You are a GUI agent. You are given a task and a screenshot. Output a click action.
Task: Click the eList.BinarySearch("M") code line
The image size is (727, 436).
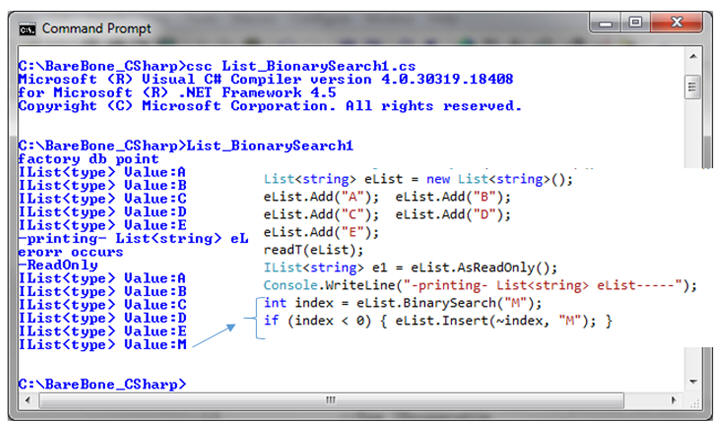pos(400,303)
